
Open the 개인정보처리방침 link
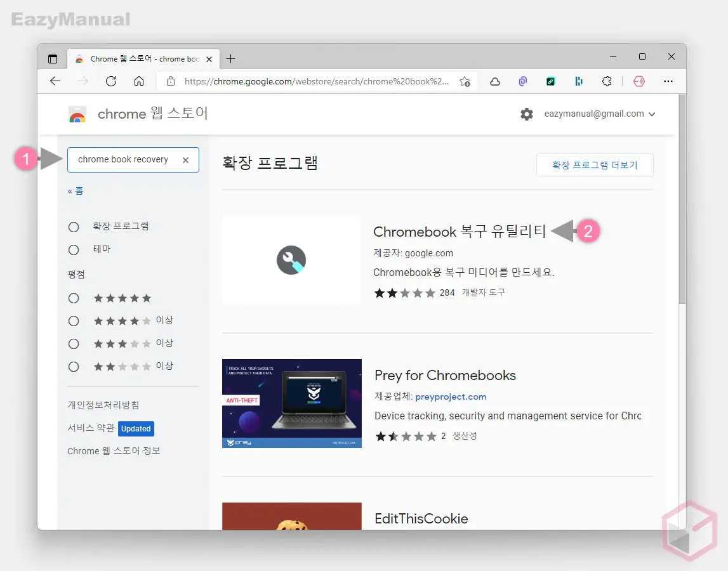(x=103, y=405)
